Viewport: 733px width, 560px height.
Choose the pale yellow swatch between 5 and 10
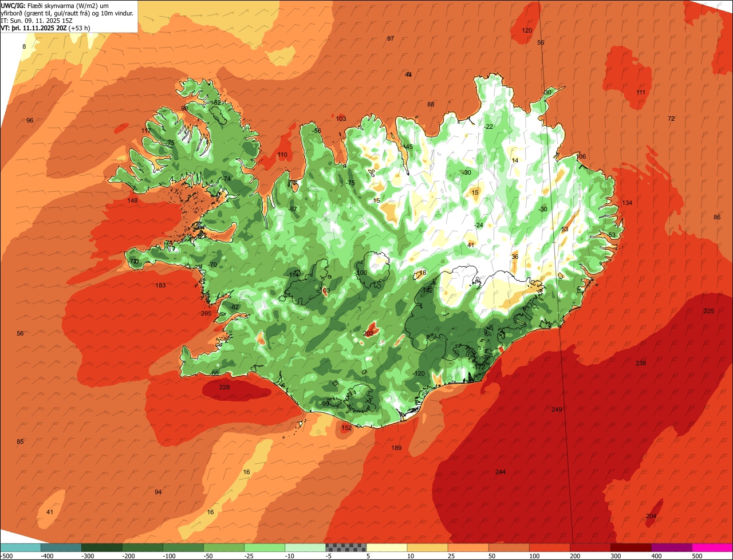click(x=387, y=547)
